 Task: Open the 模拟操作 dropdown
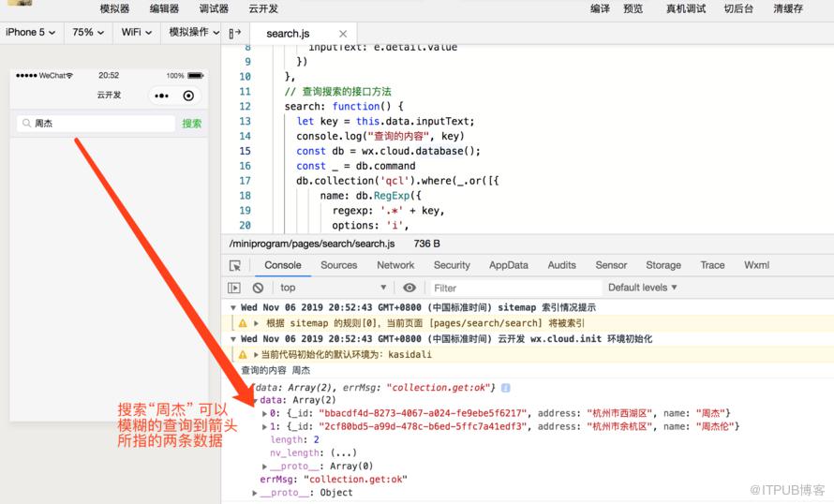[x=194, y=32]
